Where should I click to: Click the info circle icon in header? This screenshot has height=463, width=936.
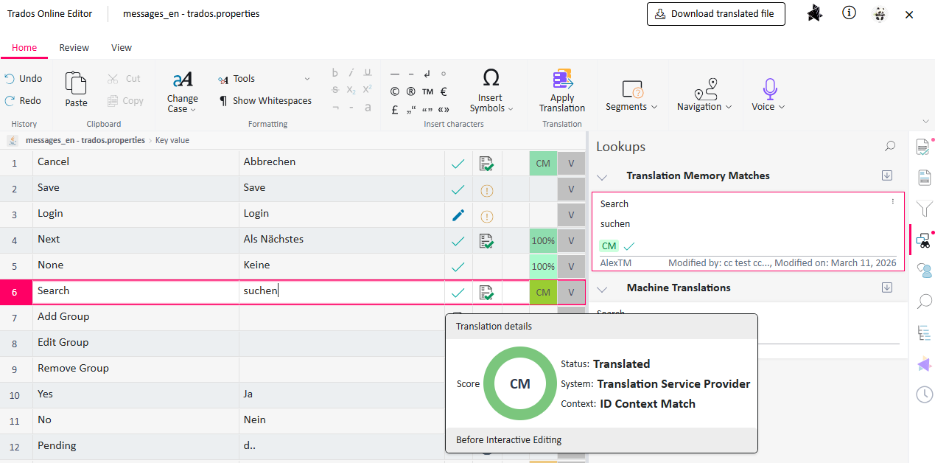point(849,13)
